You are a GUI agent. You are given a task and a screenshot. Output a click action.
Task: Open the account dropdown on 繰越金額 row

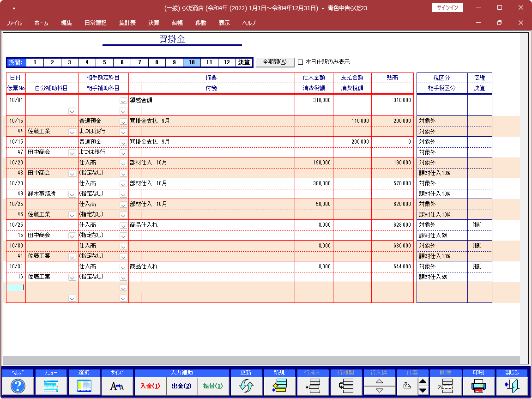123,101
